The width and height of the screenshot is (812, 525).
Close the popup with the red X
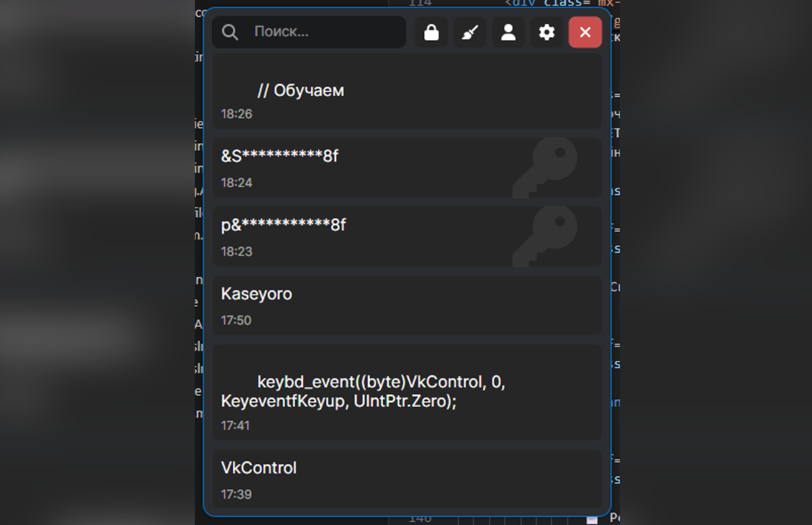[585, 32]
